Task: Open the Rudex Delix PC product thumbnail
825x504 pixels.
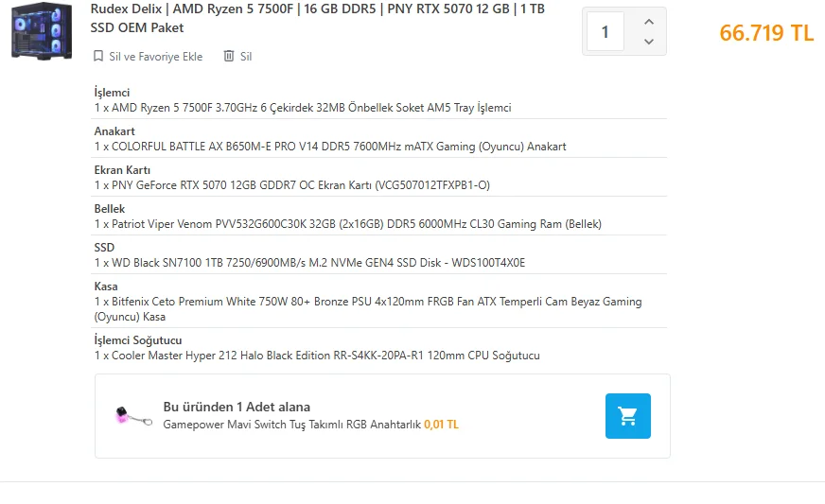Action: (x=42, y=31)
